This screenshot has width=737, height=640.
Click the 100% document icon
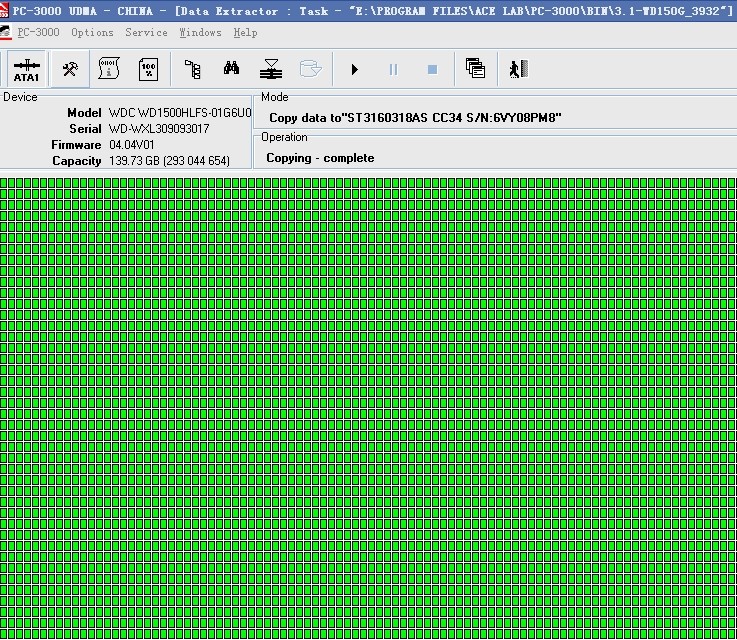[x=148, y=69]
